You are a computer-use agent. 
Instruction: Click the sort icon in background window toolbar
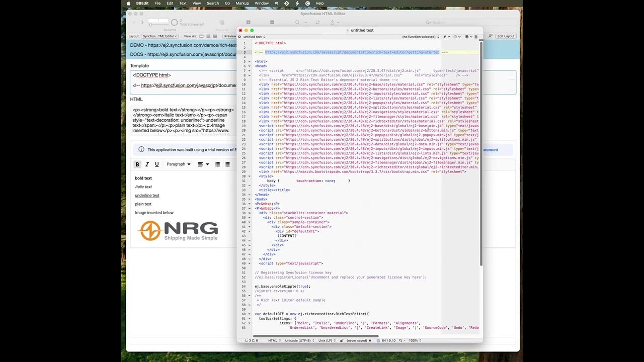[317, 22]
